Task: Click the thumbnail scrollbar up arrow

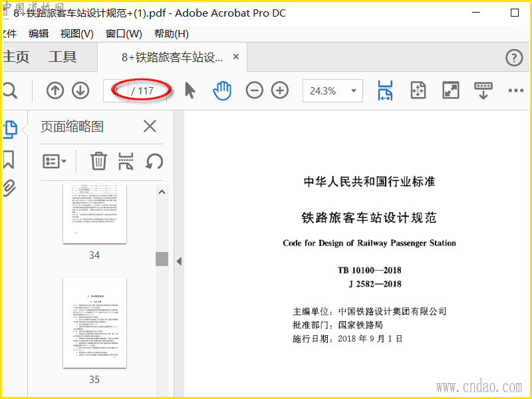Action: 162,192
